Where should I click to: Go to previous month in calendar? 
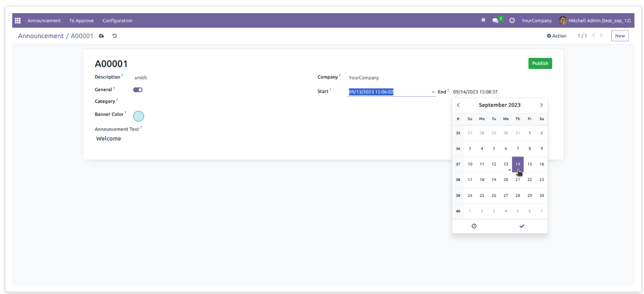pos(458,105)
